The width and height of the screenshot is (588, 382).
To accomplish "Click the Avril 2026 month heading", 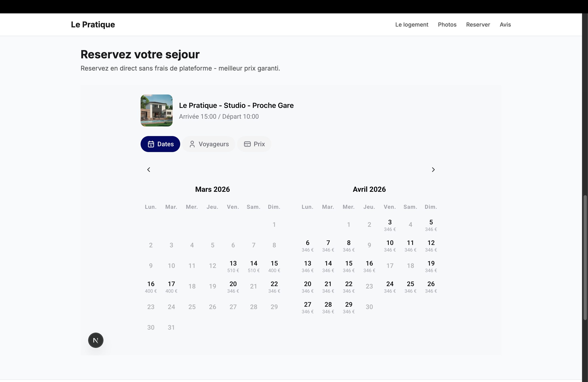I will [x=369, y=189].
